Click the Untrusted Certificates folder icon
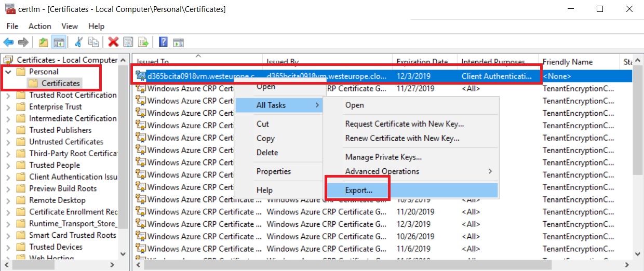 pos(21,142)
